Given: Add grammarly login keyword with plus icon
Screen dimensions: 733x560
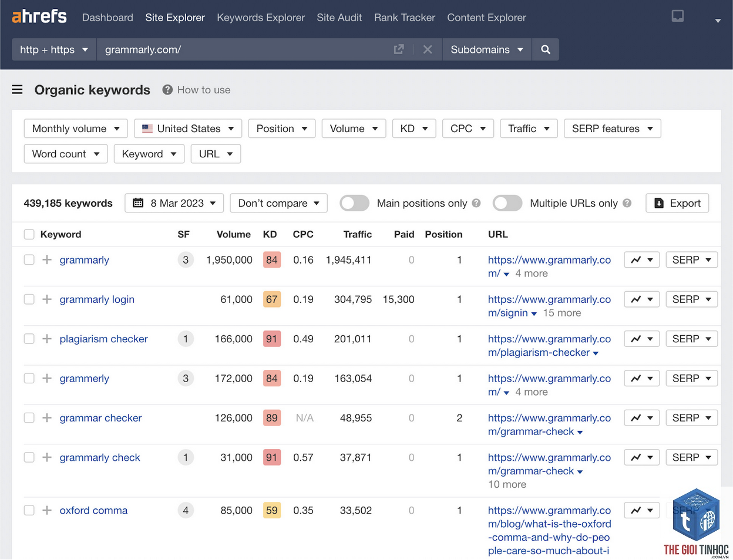Looking at the screenshot, I should [x=47, y=299].
